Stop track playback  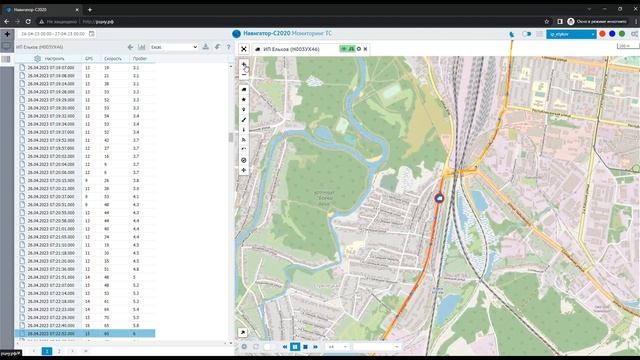tap(305, 347)
